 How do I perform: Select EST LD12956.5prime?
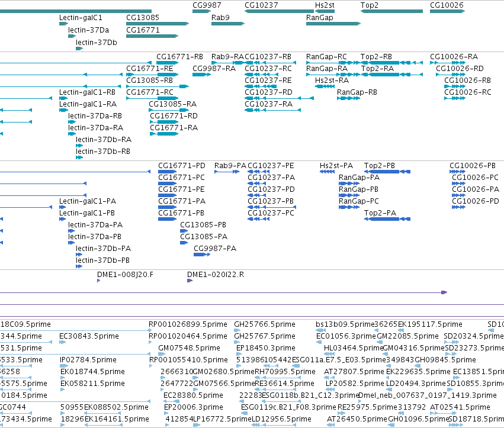pyautogui.click(x=281, y=419)
